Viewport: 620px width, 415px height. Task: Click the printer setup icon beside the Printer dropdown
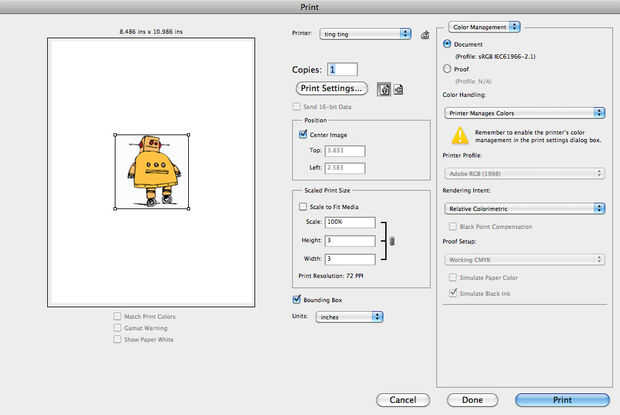425,35
